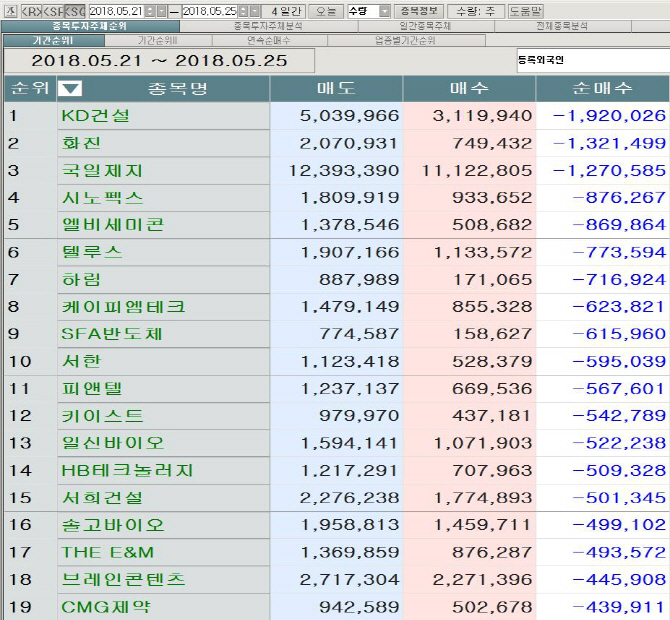Click the sell value 5,039,966

click(349, 116)
